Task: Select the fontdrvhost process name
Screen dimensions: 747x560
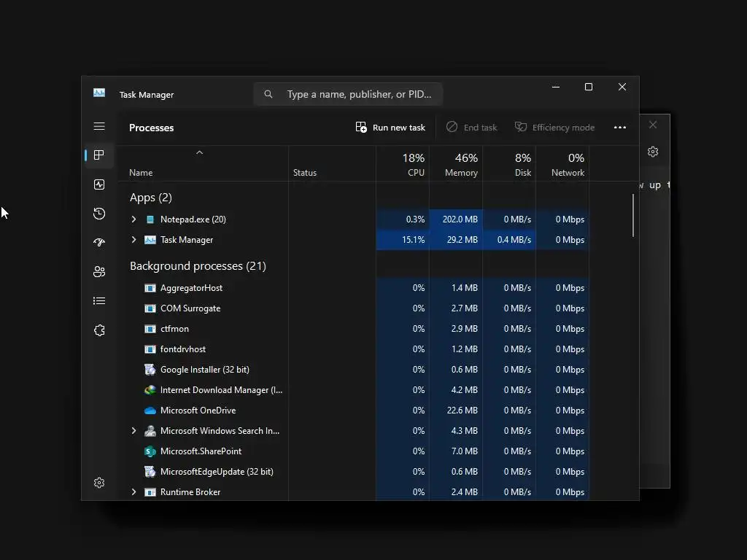Action: 183,349
